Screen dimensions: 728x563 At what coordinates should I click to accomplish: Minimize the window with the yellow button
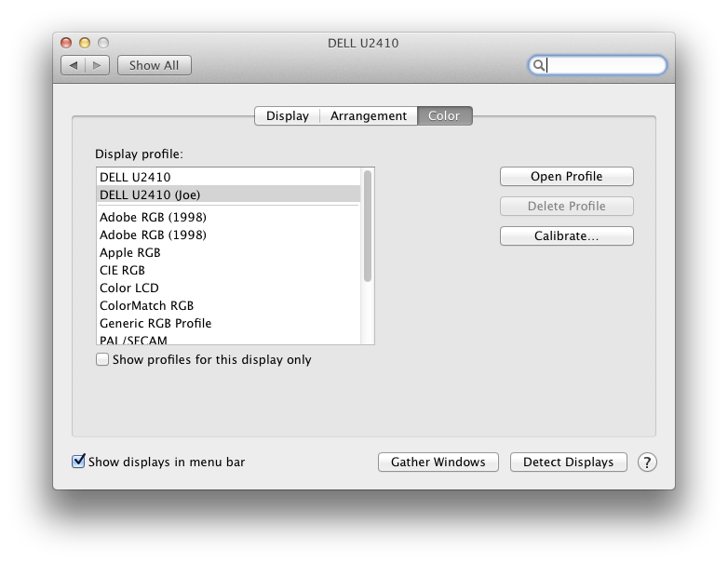85,43
